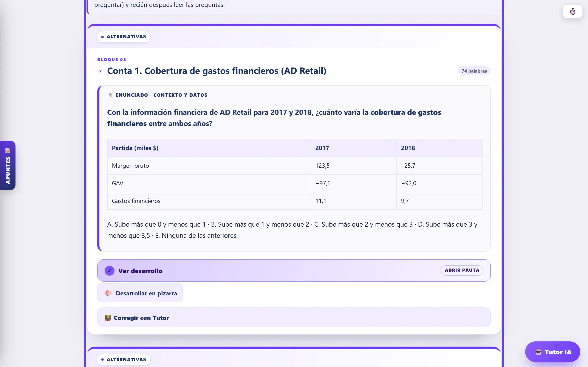The image size is (588, 367).
Task: Click the 123,5 cell value
Action: (x=322, y=166)
